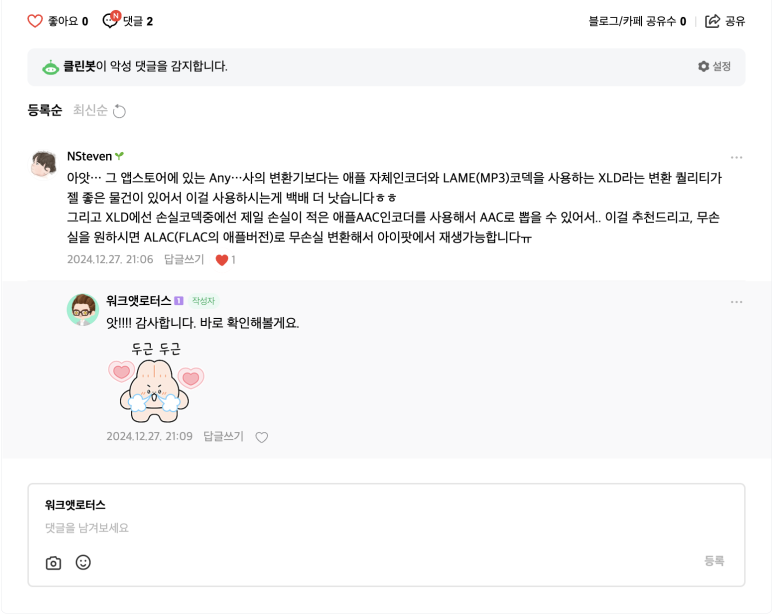773x615 pixels.
Task: Toggle the red heart on NSteven's comment
Action: pyautogui.click(x=222, y=260)
